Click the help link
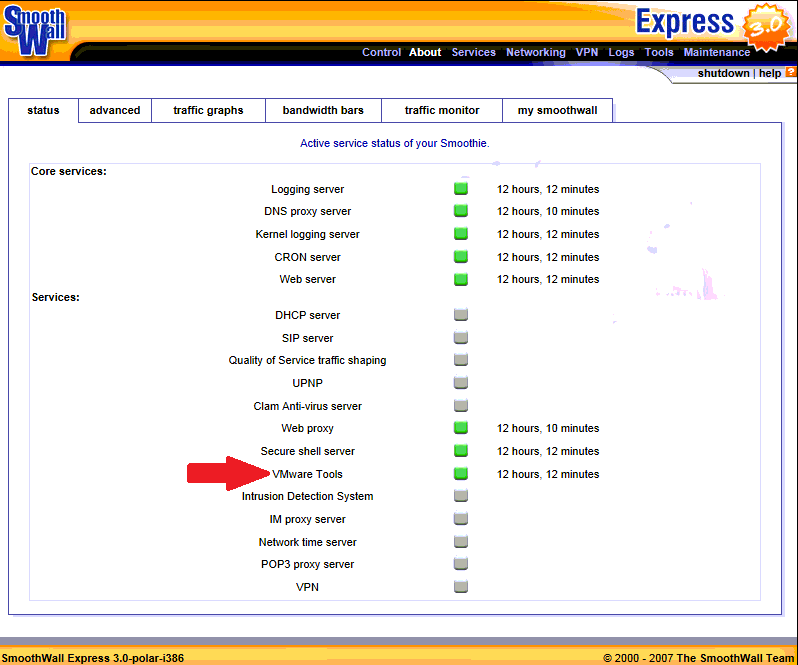Viewport: 798px width, 665px height. coord(770,73)
